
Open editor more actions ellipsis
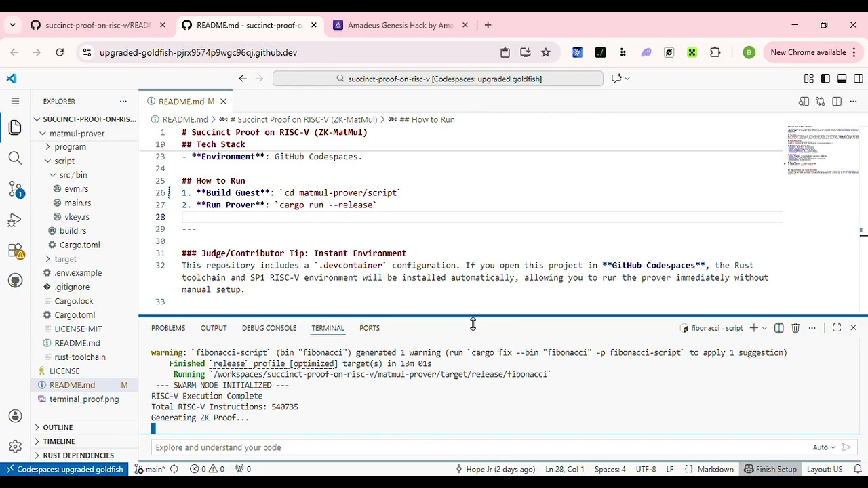coord(854,102)
